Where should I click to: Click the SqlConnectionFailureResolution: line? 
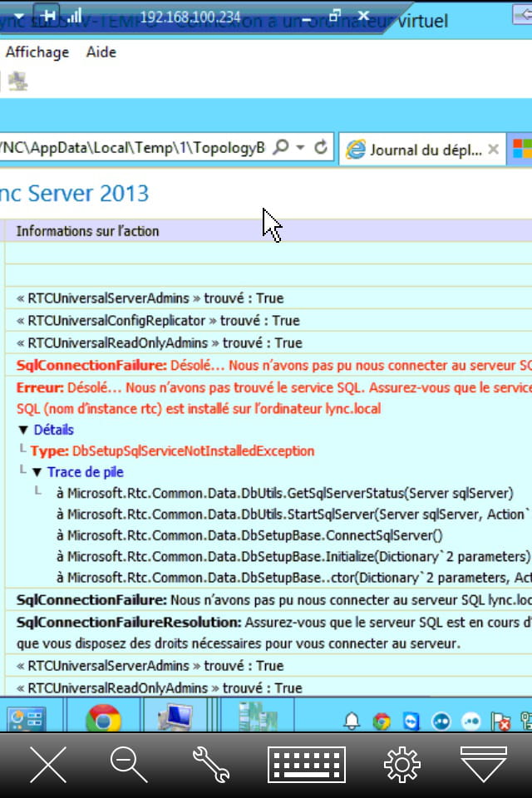pos(273,633)
